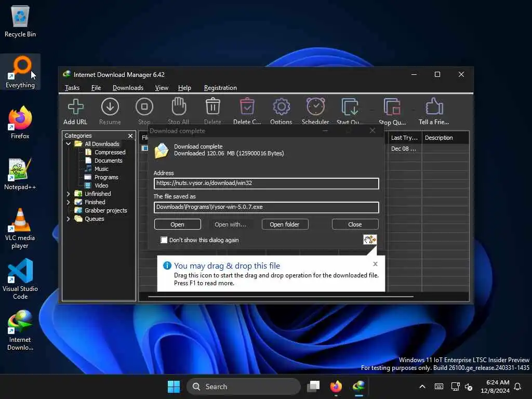This screenshot has height=399, width=532.
Task: Click the network tray icon
Action: 455,387
